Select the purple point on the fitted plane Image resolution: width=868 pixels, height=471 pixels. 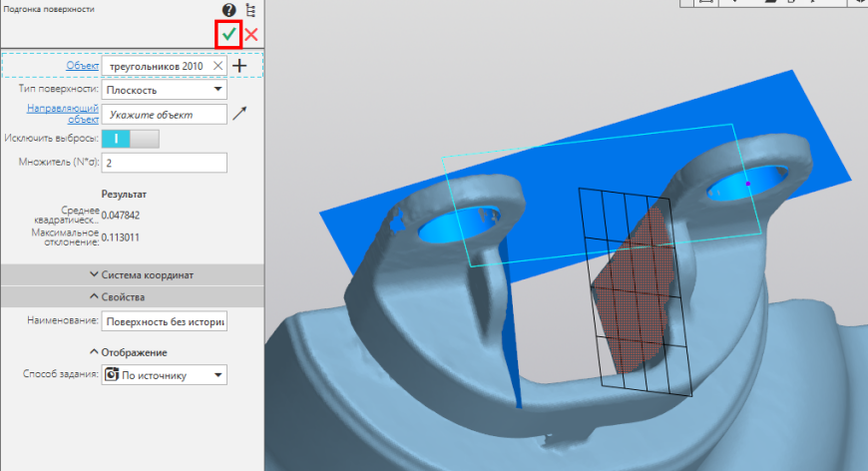coord(748,184)
